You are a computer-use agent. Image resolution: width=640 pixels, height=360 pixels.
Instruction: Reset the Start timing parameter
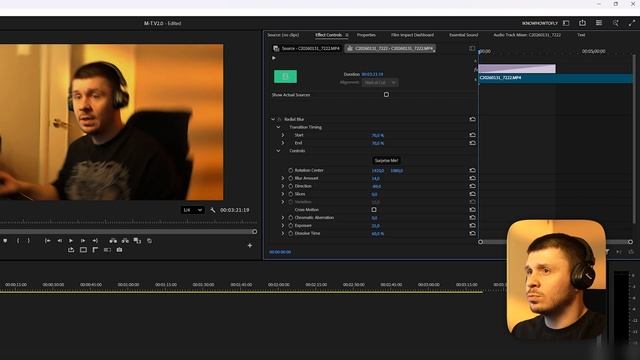coord(472,135)
